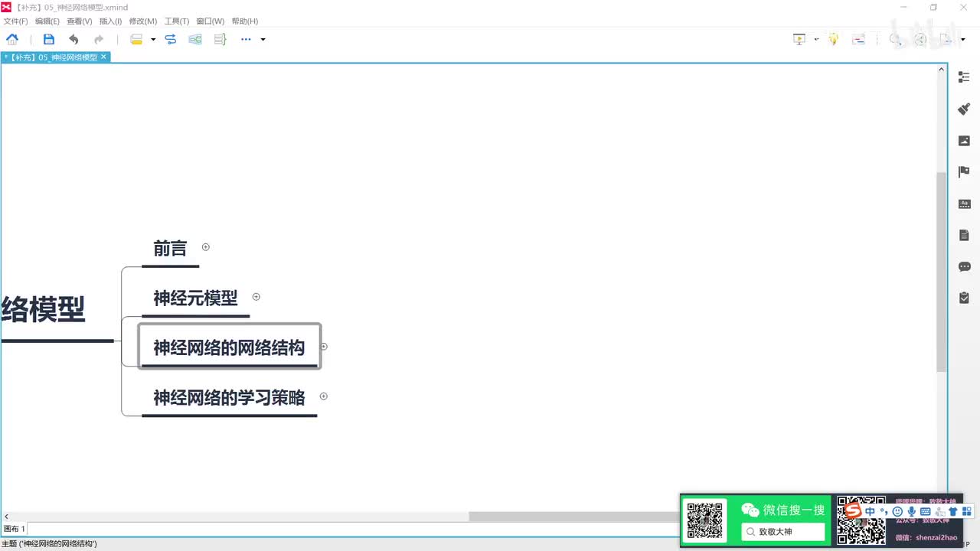Click the Sogou voice input microphone
The height and width of the screenshot is (551, 980).
pos(911,511)
